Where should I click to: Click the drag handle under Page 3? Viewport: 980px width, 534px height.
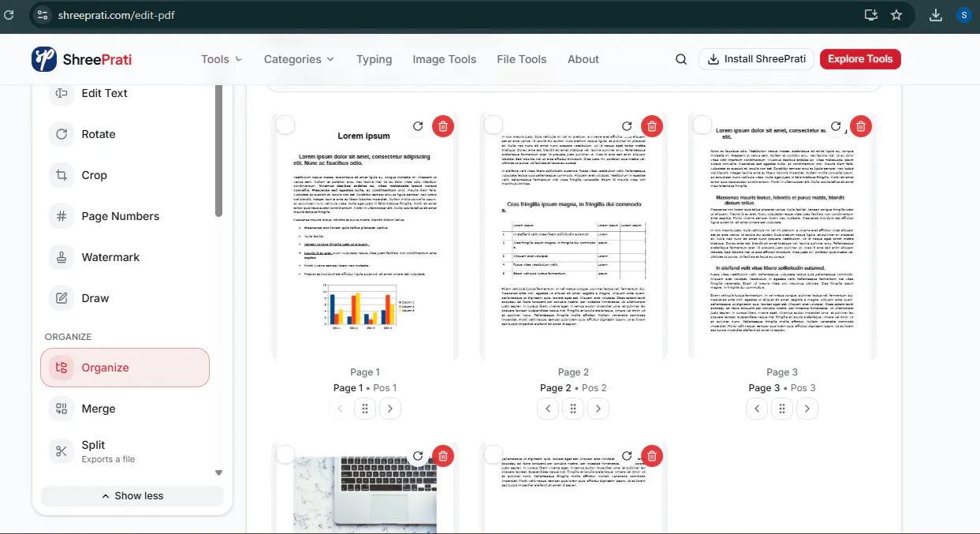coord(782,409)
